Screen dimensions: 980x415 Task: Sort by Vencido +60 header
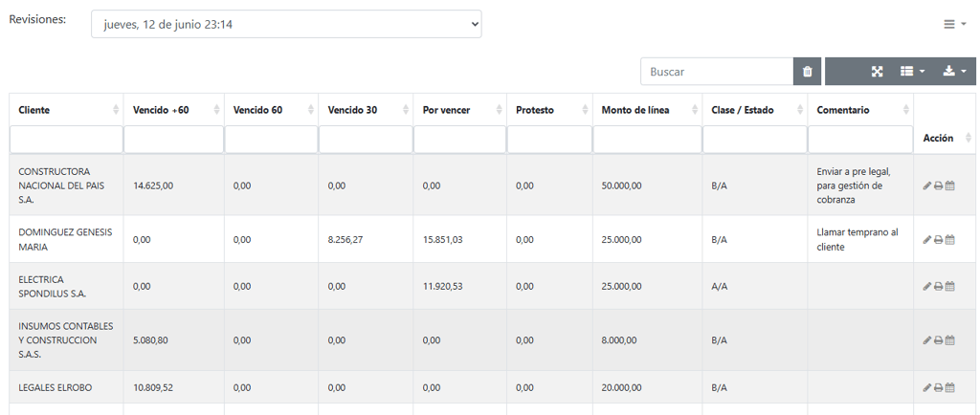tap(174, 110)
